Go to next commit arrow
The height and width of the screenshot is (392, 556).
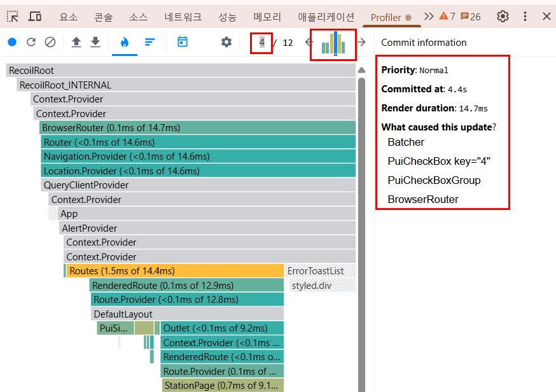(361, 42)
